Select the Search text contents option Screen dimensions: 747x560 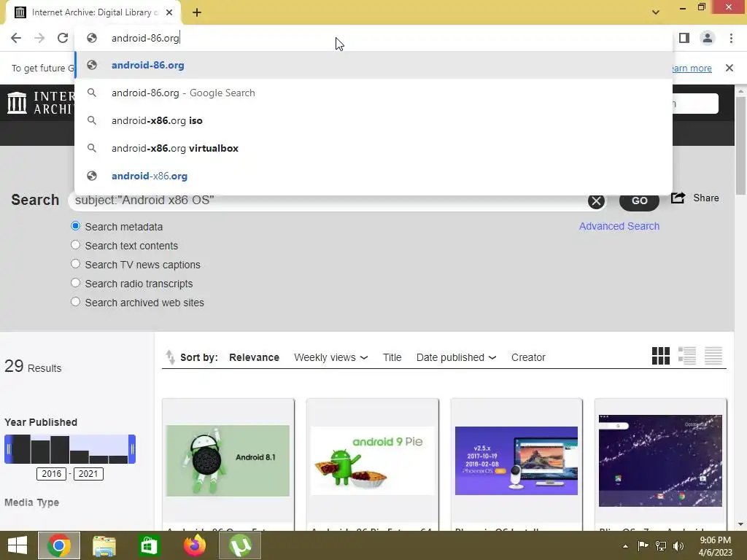[75, 245]
